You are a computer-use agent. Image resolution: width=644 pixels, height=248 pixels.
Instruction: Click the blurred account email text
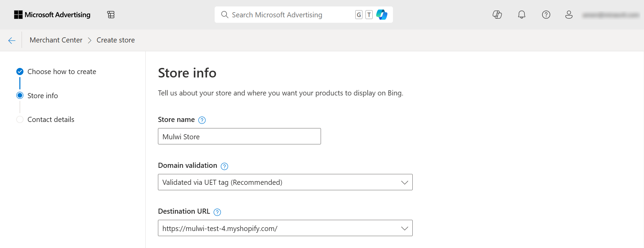point(611,15)
